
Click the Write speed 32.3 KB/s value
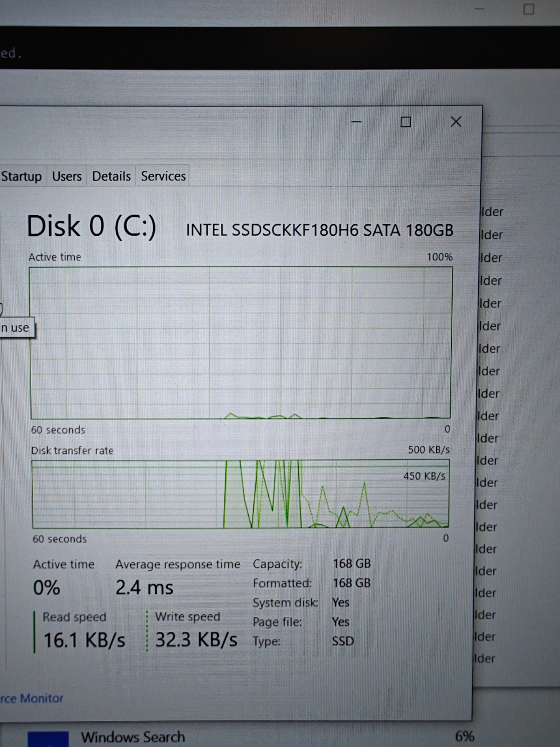(x=196, y=640)
